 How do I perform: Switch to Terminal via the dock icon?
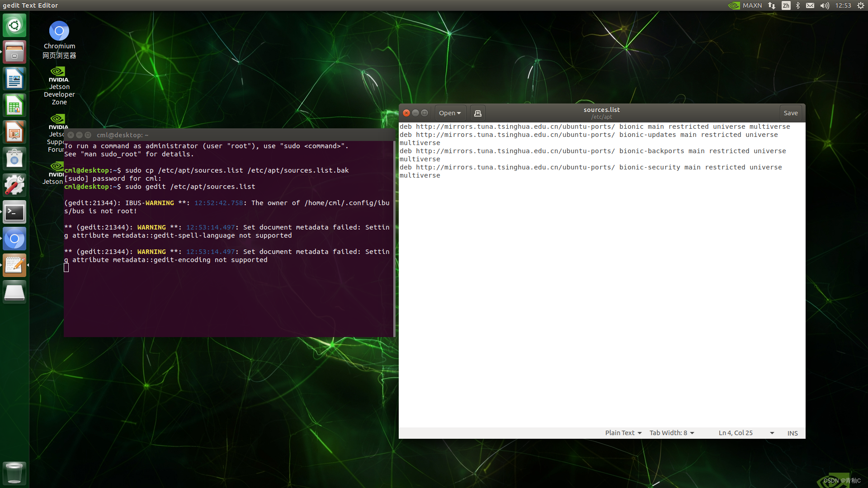click(14, 212)
